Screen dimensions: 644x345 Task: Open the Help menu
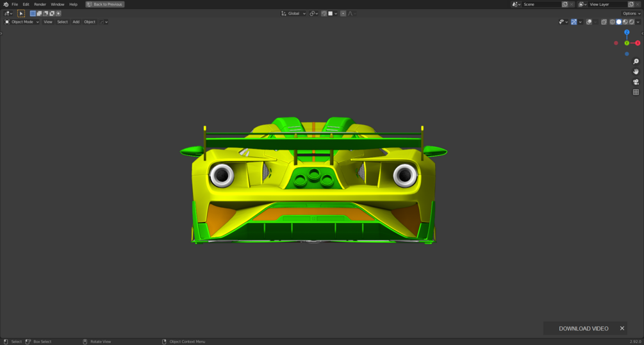[73, 4]
